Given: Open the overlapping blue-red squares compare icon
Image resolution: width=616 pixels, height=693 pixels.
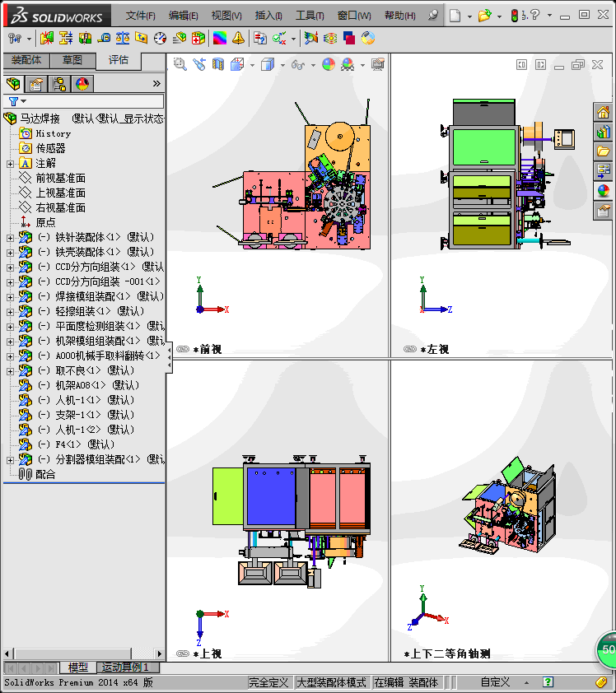Looking at the screenshot, I should 349,39.
